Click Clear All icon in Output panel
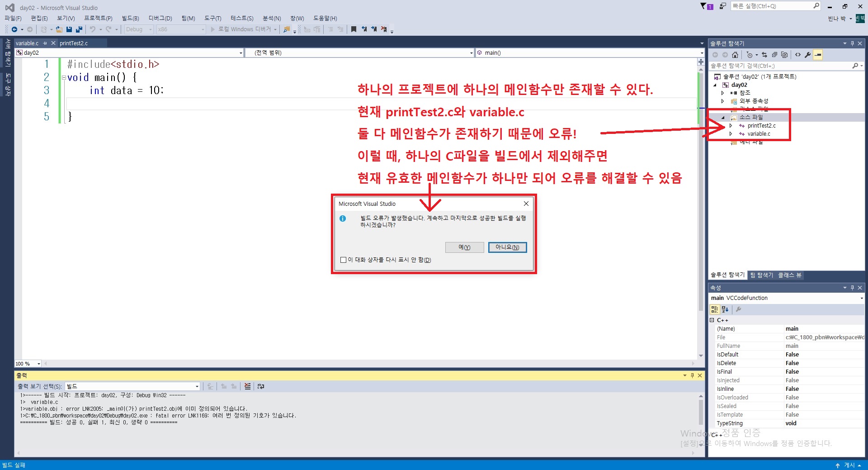Screen dimensions: 868x470 [x=247, y=386]
